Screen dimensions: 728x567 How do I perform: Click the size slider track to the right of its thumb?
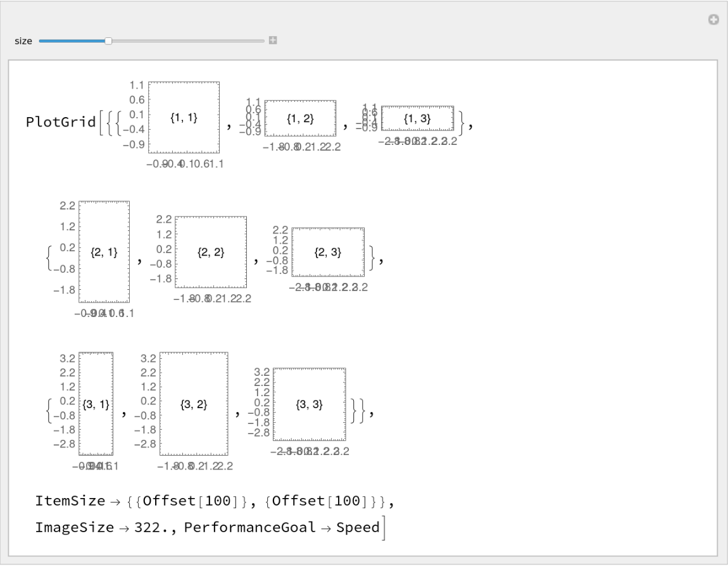point(187,41)
